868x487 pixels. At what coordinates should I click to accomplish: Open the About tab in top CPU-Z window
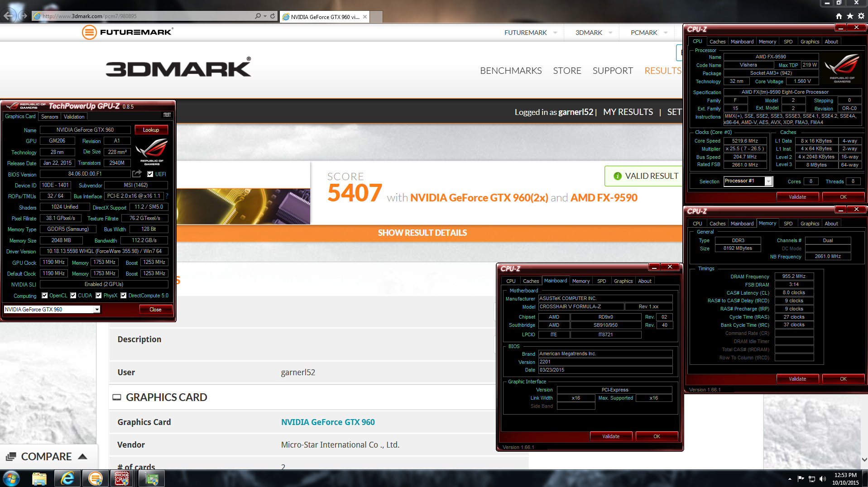pyautogui.click(x=831, y=42)
